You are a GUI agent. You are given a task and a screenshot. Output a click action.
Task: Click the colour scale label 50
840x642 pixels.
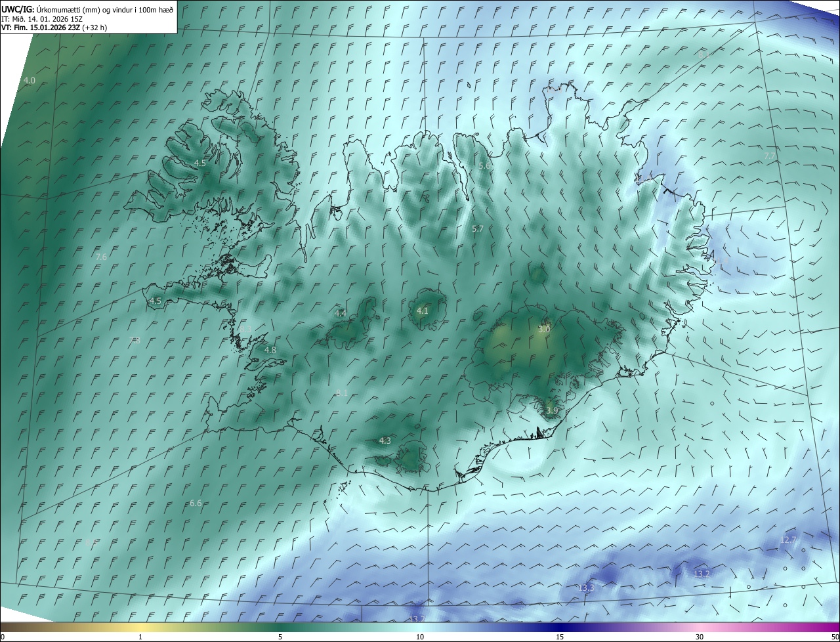click(x=835, y=637)
